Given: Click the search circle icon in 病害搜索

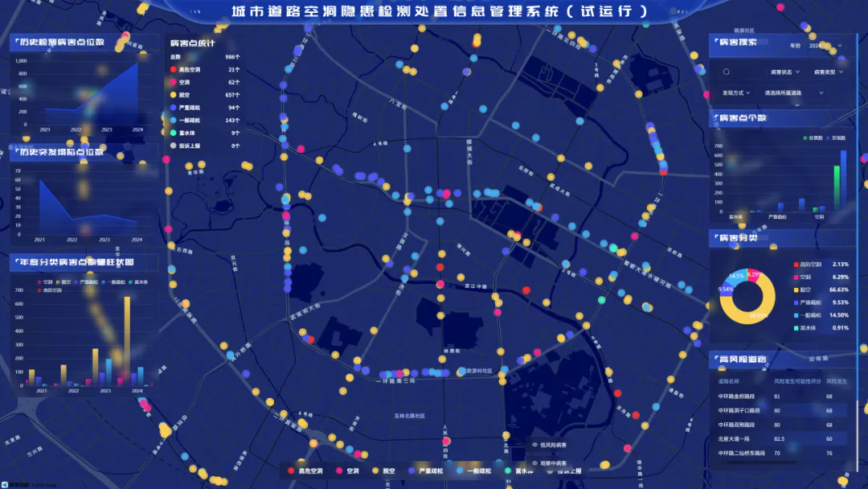Looking at the screenshot, I should point(727,72).
